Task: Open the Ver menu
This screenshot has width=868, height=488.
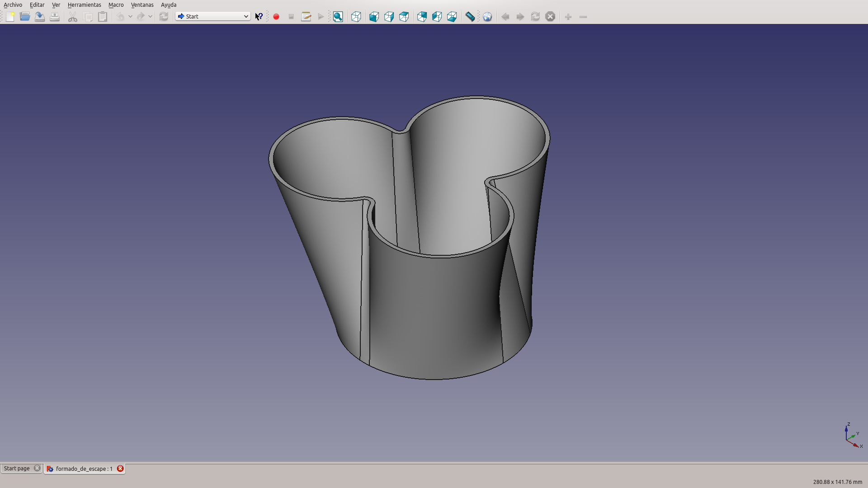Action: [x=56, y=5]
